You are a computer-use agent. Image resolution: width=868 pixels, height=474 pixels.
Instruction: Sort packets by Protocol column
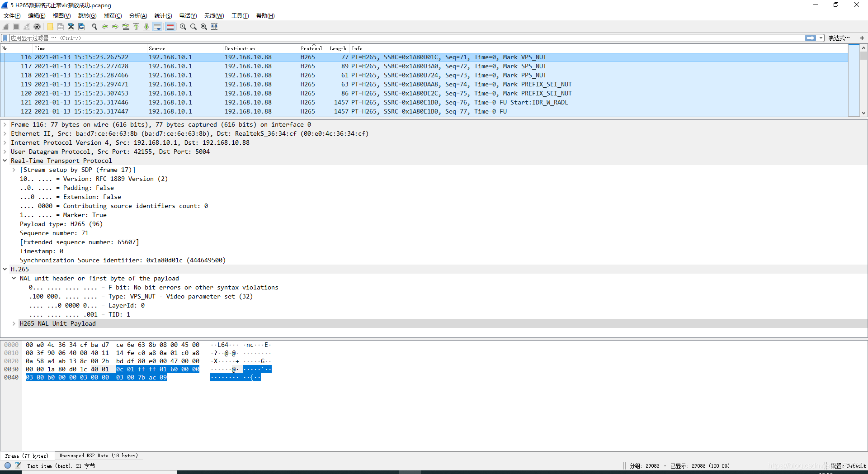pos(313,48)
